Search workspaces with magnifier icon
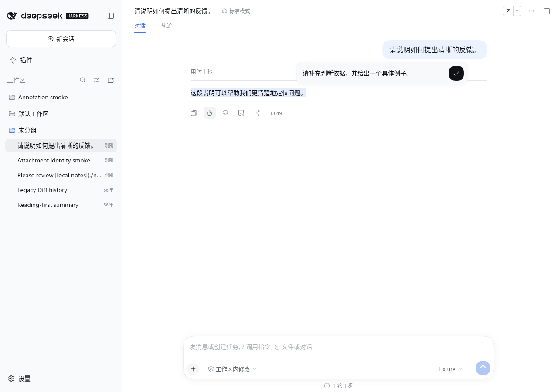This screenshot has height=392, width=558. click(83, 80)
